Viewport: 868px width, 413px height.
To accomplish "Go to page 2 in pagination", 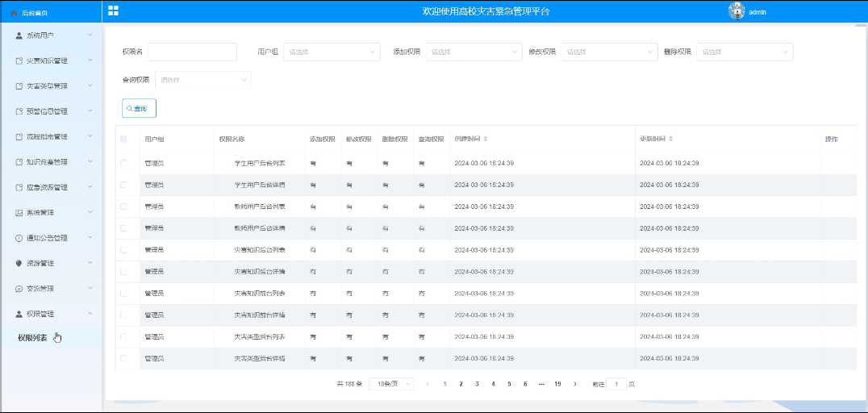I will tap(461, 384).
